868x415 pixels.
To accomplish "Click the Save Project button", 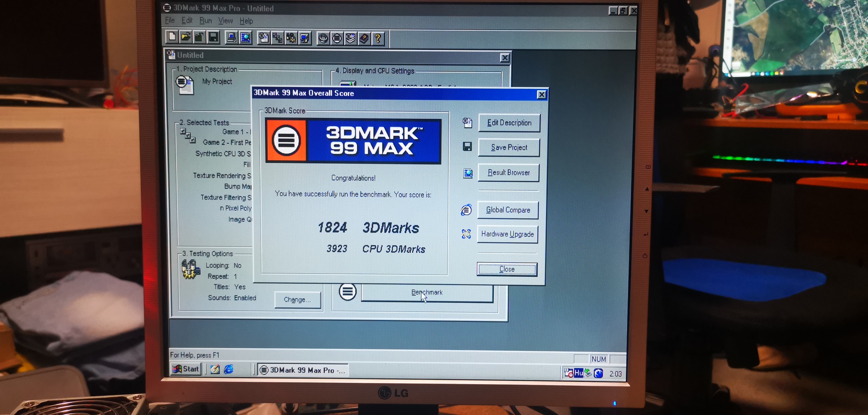I will (x=509, y=148).
